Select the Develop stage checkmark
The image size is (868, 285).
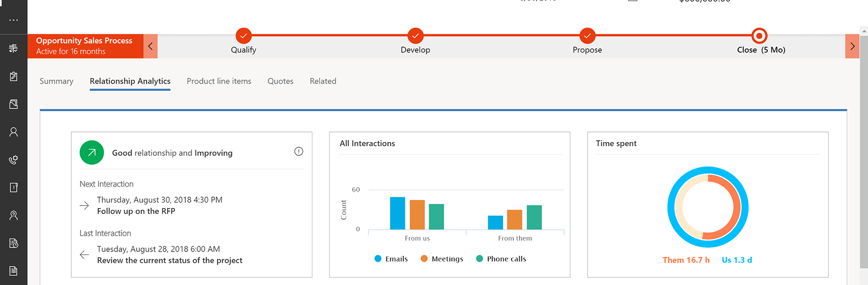(415, 36)
